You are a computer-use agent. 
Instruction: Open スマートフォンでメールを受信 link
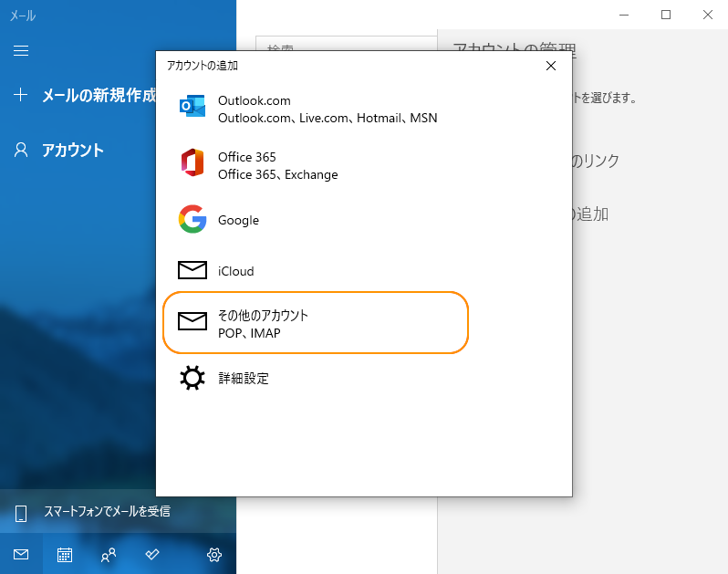[108, 511]
